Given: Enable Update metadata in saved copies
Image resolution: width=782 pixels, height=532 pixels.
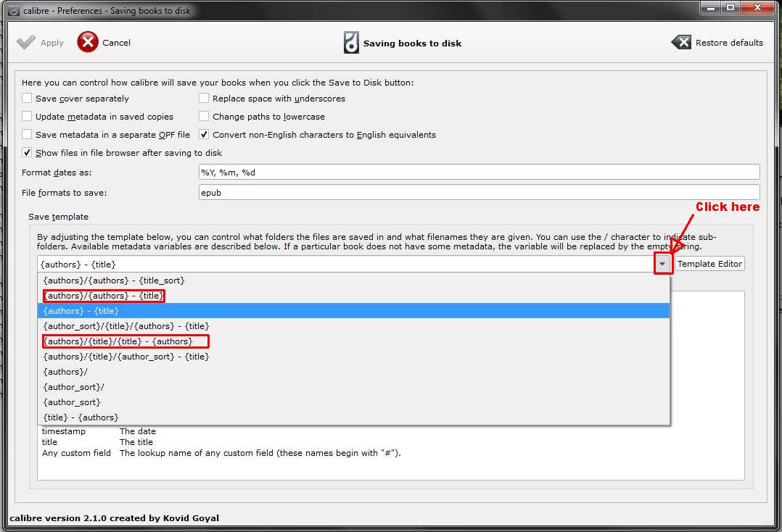Looking at the screenshot, I should [27, 116].
